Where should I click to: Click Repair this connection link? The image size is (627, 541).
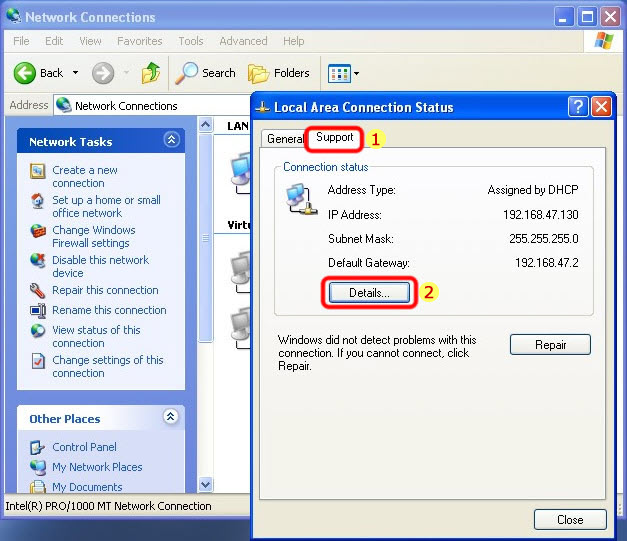click(x=105, y=290)
